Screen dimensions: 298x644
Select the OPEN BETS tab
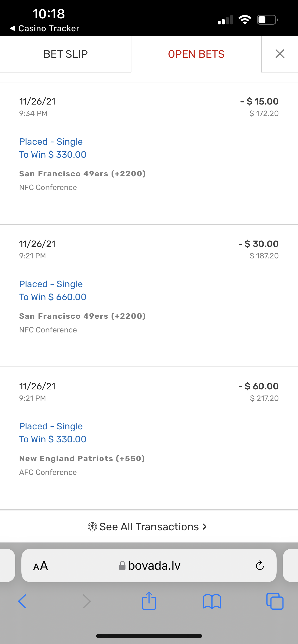click(x=196, y=54)
